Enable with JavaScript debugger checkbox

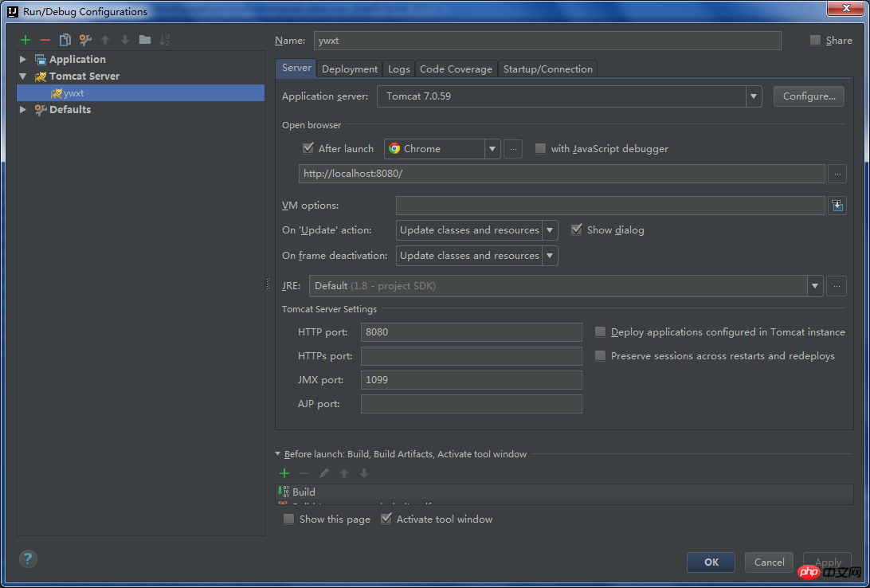coord(541,149)
